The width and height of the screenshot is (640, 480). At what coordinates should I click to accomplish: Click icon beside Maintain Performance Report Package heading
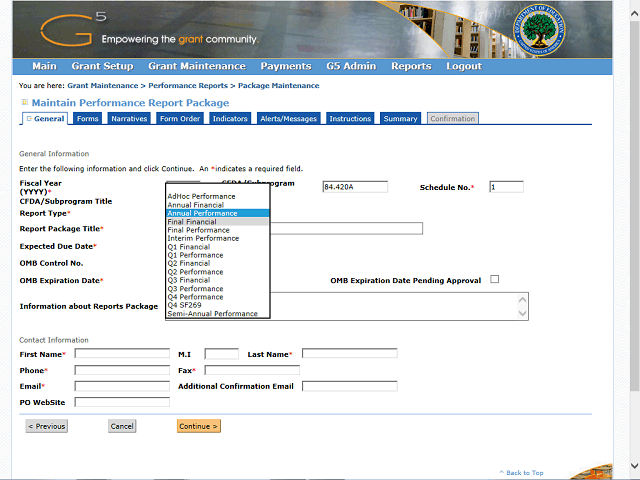(x=25, y=102)
